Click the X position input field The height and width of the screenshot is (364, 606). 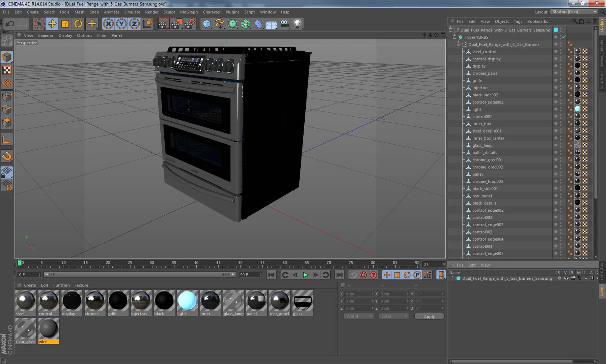(359, 294)
